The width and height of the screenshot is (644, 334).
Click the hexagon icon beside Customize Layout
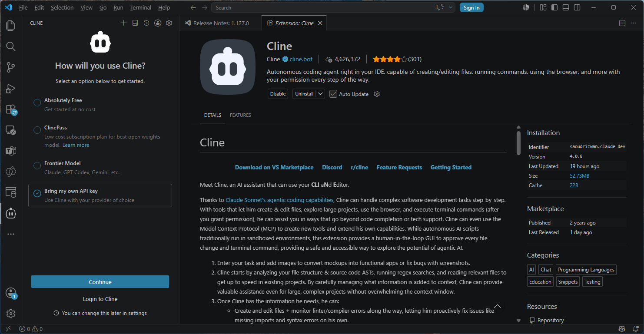526,7
